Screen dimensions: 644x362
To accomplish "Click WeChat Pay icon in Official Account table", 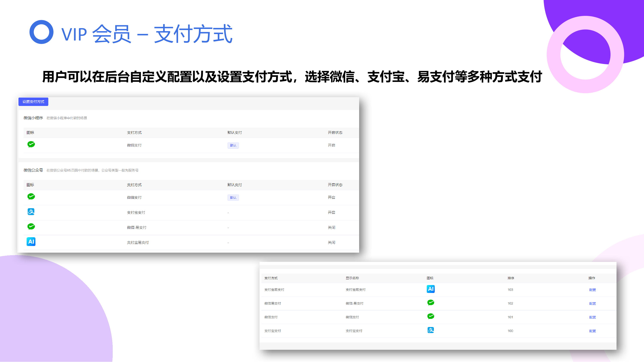I will [31, 197].
